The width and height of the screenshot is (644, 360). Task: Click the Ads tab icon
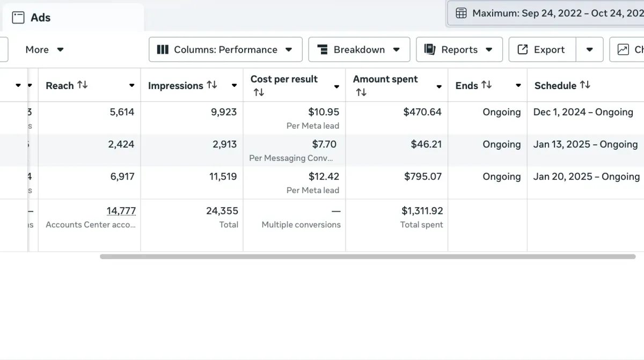[18, 18]
